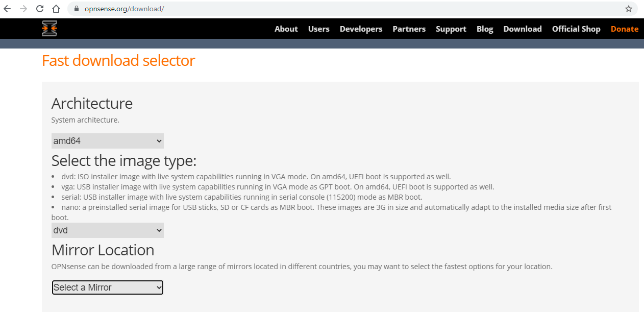Open the Developers menu item
Image resolution: width=644 pixels, height=312 pixels.
[x=361, y=29]
